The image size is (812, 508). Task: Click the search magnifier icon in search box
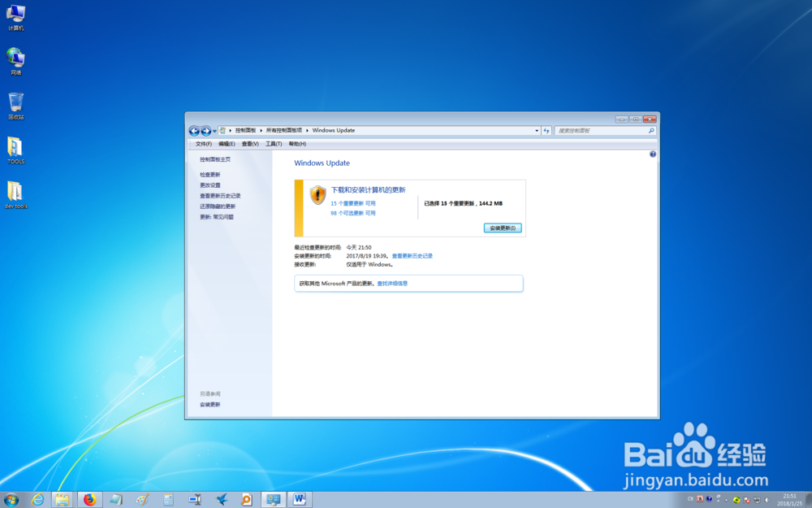tap(651, 131)
